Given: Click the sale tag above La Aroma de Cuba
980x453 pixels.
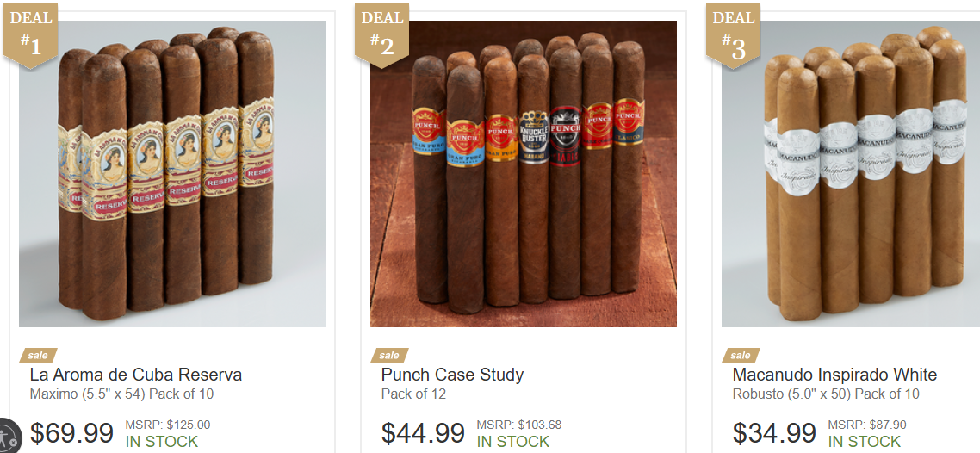Looking at the screenshot, I should pos(38,355).
